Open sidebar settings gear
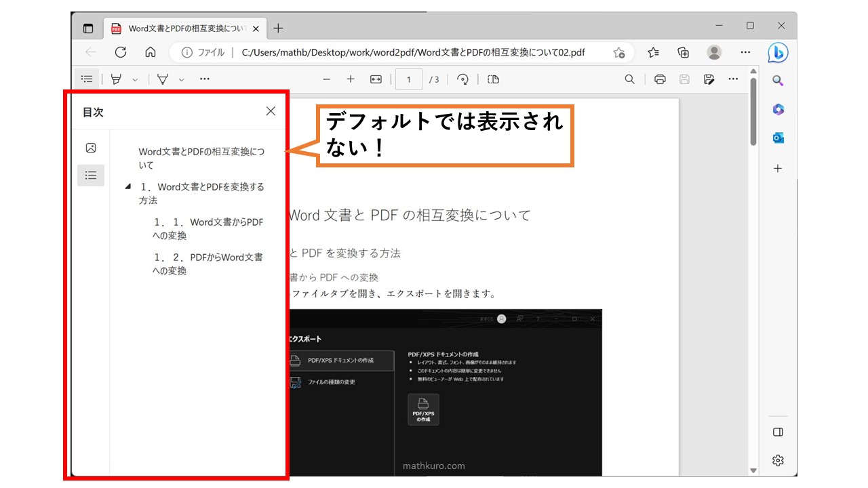Screen dimensions: 868x488 point(778,461)
